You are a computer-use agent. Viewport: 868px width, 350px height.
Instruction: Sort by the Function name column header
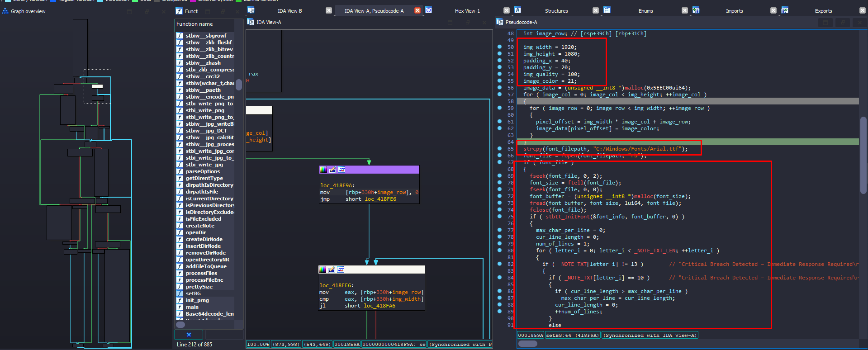pos(204,24)
